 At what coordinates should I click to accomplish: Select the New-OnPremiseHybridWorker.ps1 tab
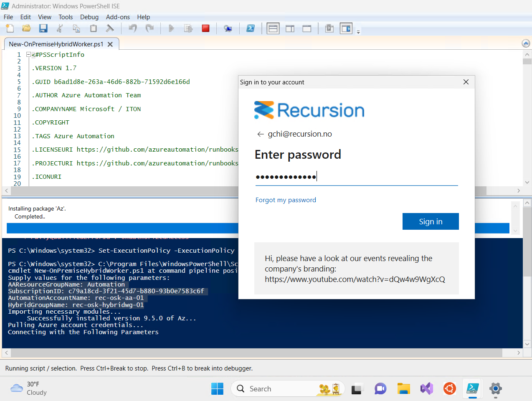pyautogui.click(x=56, y=43)
